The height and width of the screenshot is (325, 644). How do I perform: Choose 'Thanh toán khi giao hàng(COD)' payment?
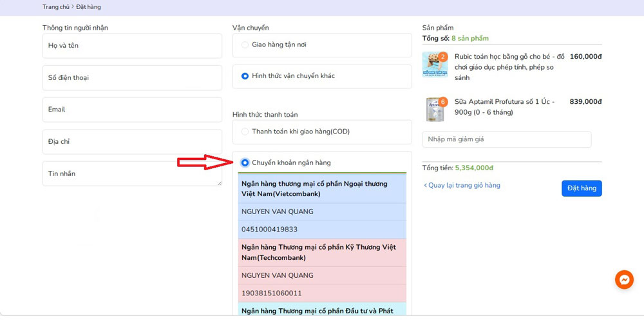pyautogui.click(x=245, y=132)
